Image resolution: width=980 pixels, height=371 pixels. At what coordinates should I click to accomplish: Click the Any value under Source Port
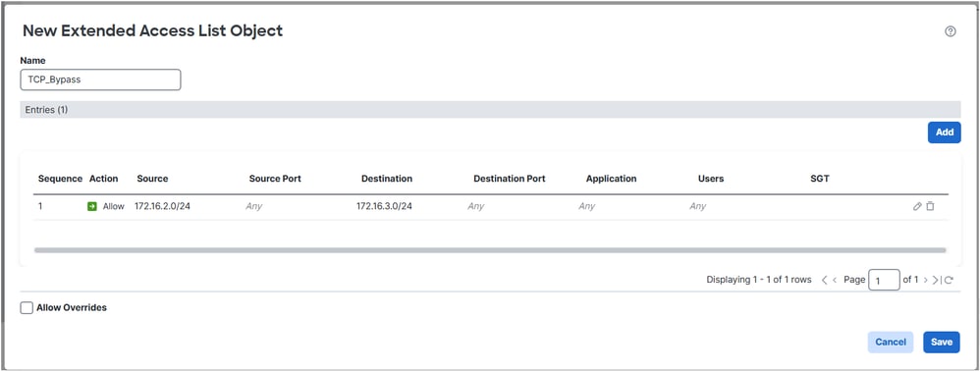click(253, 206)
